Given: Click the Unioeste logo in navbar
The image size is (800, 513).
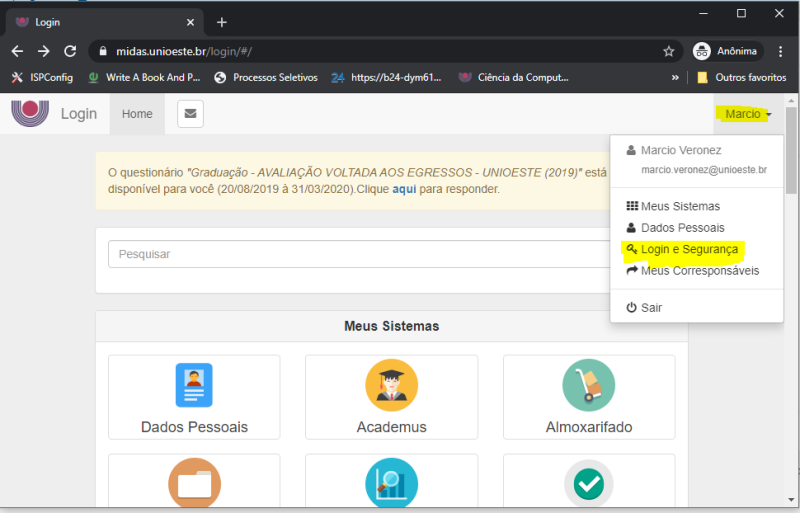Looking at the screenshot, I should pos(30,113).
